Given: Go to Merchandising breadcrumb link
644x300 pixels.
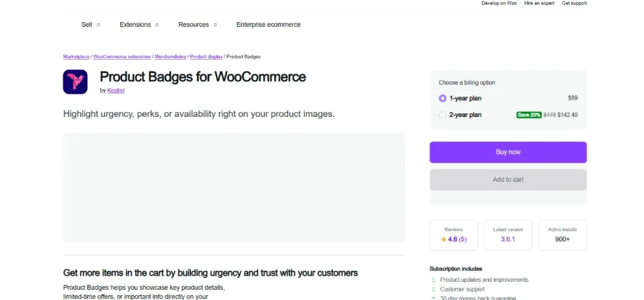Looking at the screenshot, I should 170,57.
